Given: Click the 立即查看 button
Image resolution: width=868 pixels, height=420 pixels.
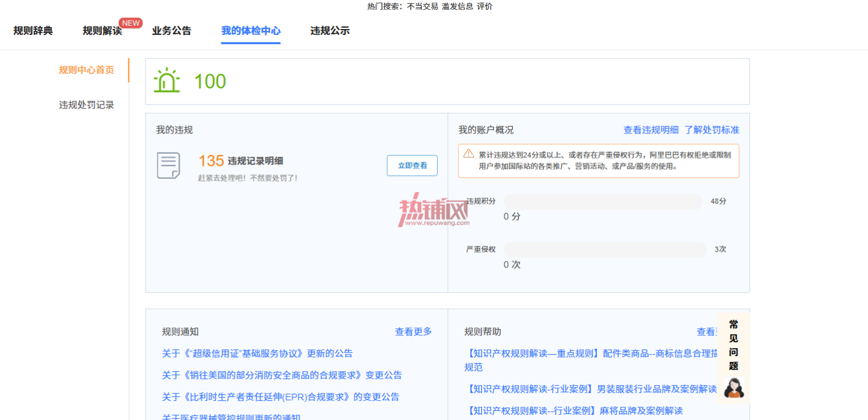Looking at the screenshot, I should (412, 166).
